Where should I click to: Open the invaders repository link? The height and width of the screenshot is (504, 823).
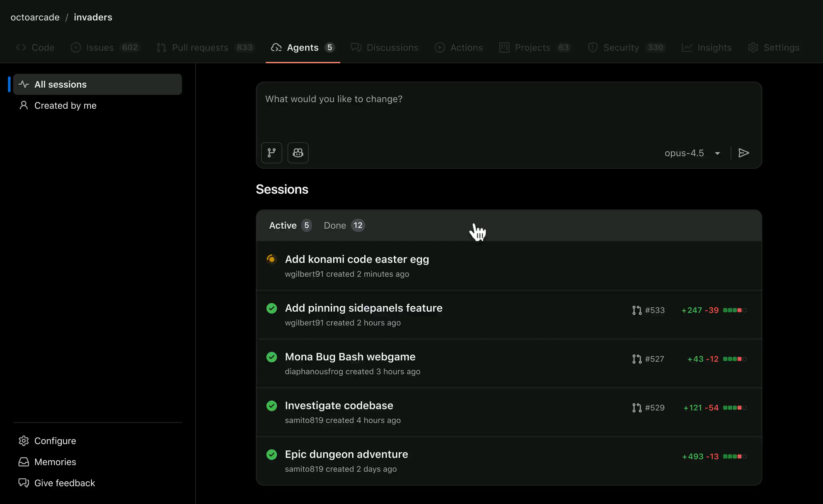[x=93, y=17]
